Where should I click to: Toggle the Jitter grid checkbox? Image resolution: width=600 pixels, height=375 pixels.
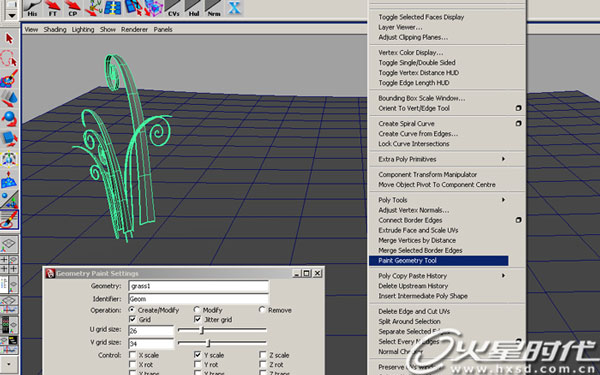197,319
